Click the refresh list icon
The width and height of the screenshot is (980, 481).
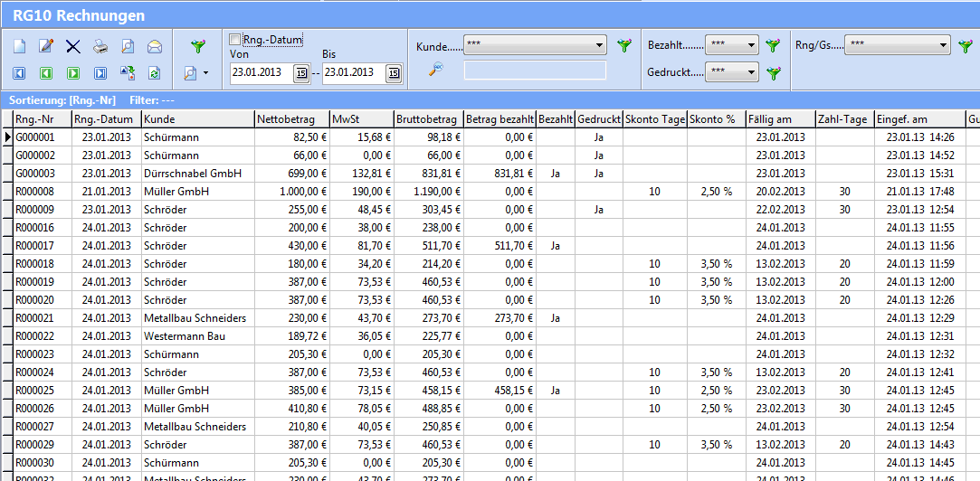tap(155, 73)
